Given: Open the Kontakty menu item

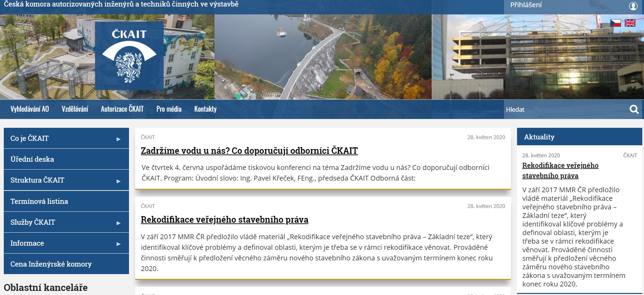Looking at the screenshot, I should click(205, 109).
